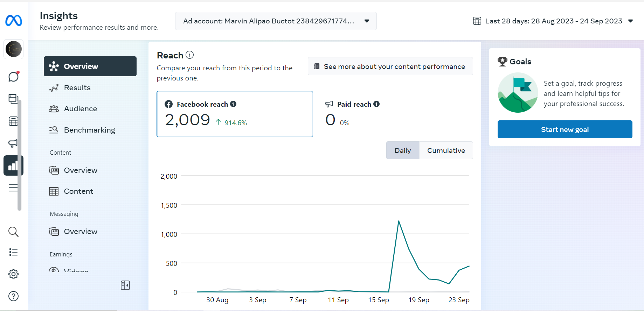Open the Content table page
644x311 pixels.
[x=90, y=191]
